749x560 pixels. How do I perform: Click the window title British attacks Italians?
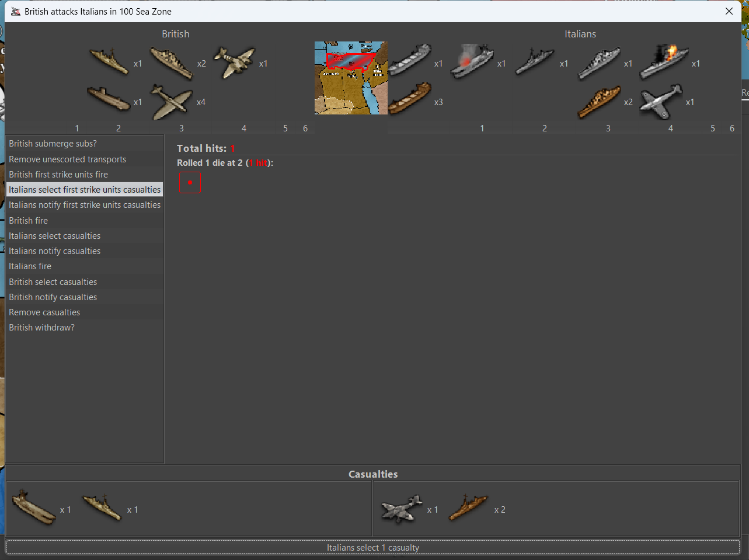click(98, 11)
